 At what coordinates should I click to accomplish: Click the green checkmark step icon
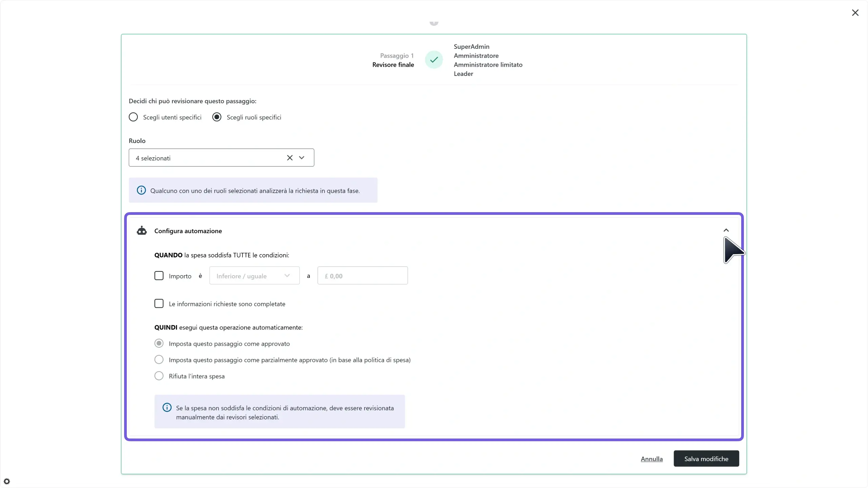click(434, 60)
